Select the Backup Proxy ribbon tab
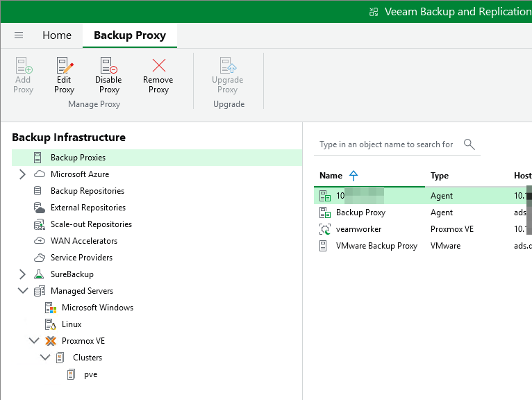This screenshot has width=532, height=400. tap(130, 35)
